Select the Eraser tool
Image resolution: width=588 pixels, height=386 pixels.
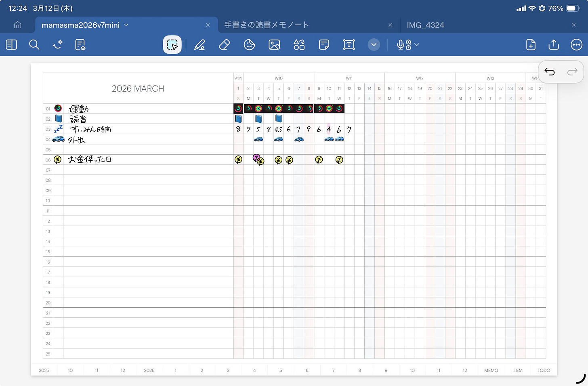pos(225,45)
